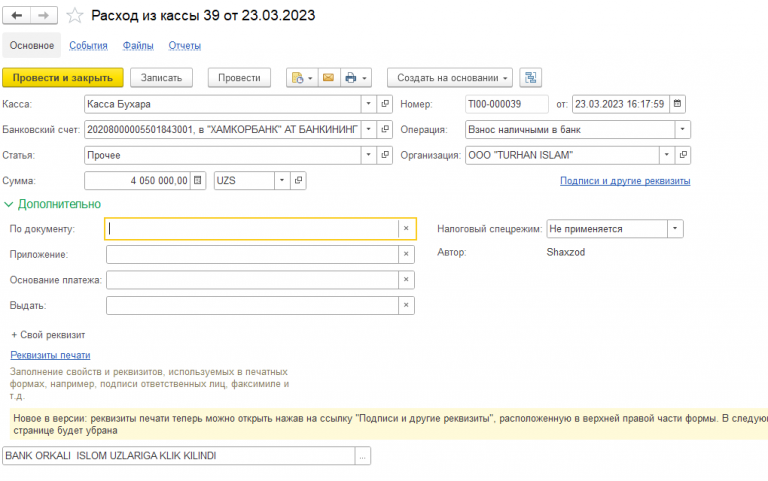Screen dimensions: 768x481
Task: Click the date field 23.03.2023 16:17:59
Action: pos(620,104)
